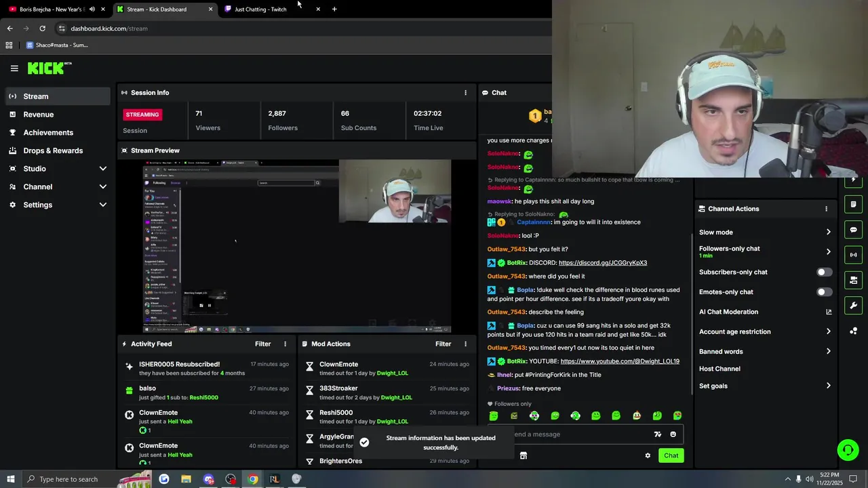Open the hamburger menu beside the Kick logo
868x488 pixels.
tap(14, 68)
